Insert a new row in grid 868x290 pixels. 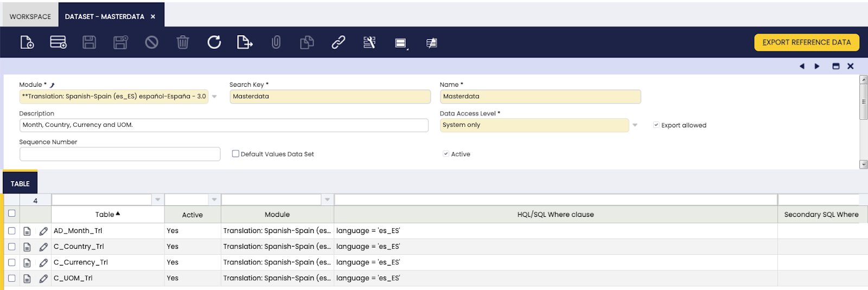point(58,42)
